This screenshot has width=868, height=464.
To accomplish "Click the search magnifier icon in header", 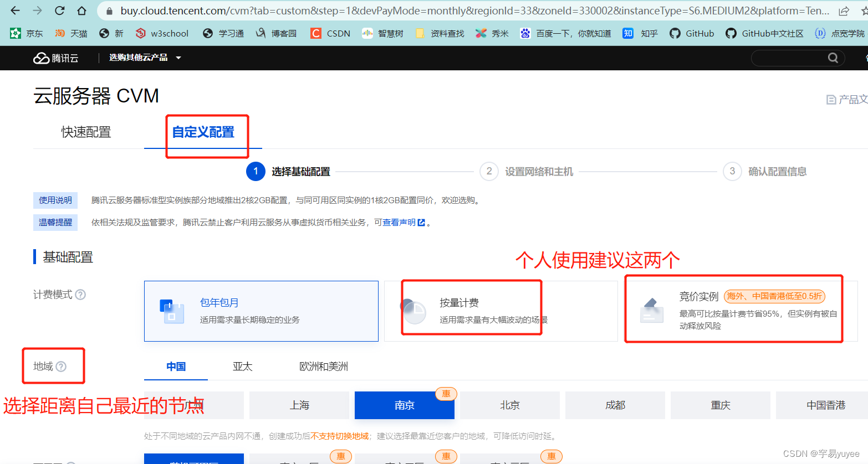I will point(833,58).
